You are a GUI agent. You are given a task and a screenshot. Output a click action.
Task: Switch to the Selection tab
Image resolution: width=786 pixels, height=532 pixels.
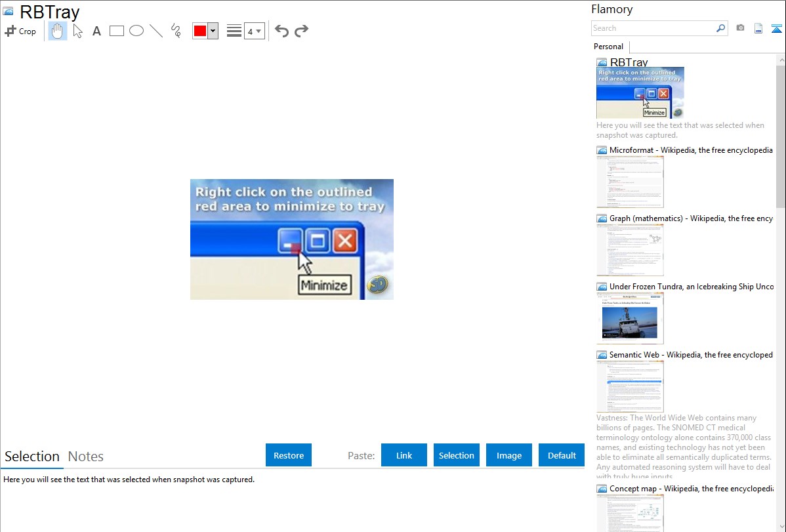click(x=32, y=457)
